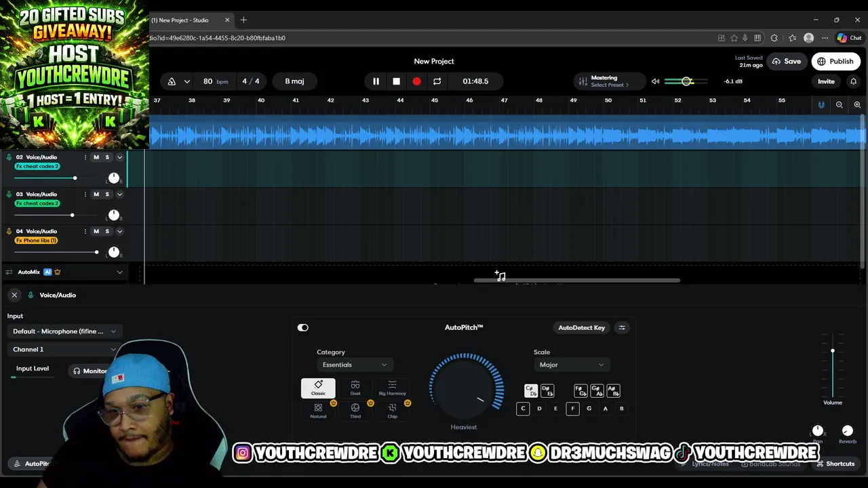Change the 4/4 time signature
Screen dimensions: 868x488
[250, 81]
